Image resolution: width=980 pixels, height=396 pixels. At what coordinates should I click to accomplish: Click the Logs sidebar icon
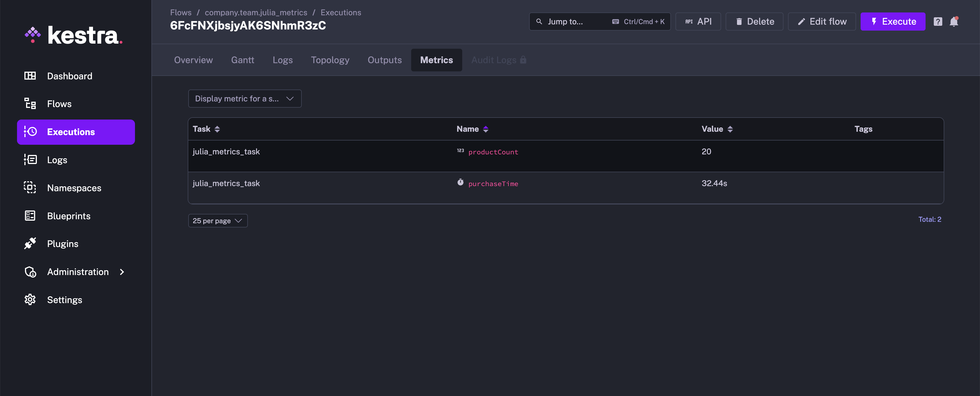click(30, 159)
